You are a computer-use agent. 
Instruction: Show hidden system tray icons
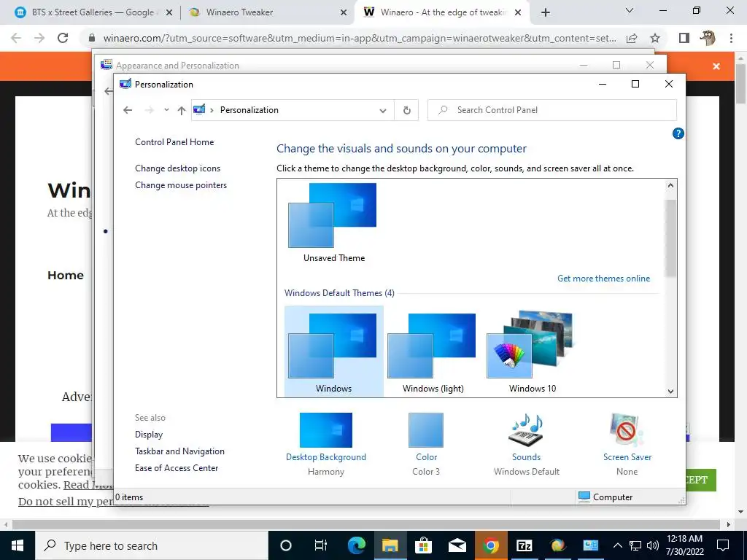(x=617, y=545)
